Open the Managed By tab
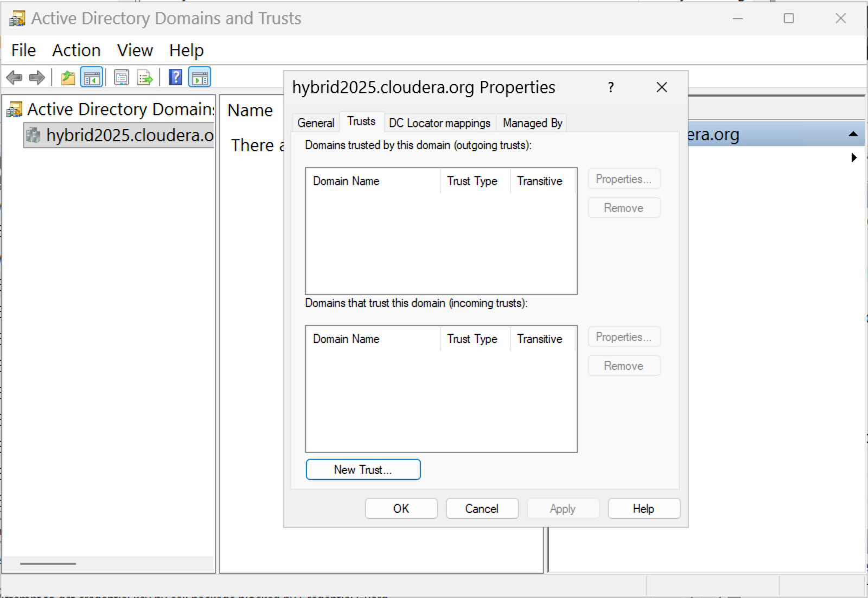This screenshot has height=598, width=868. [532, 123]
